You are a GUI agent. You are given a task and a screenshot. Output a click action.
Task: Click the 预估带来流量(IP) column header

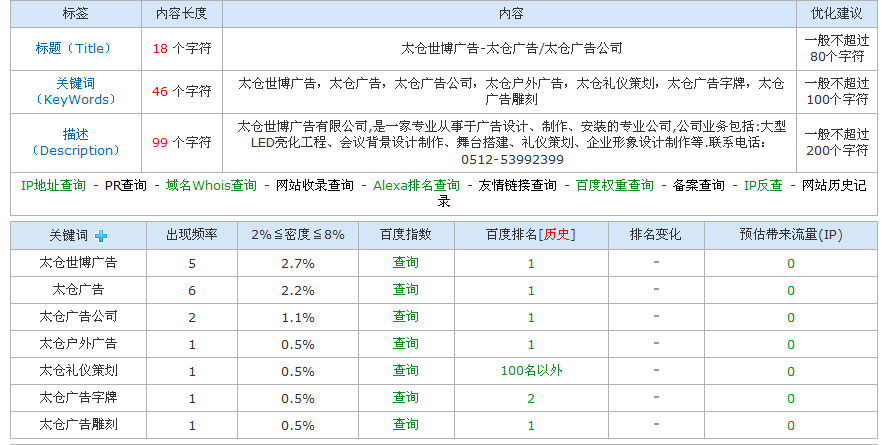[790, 235]
